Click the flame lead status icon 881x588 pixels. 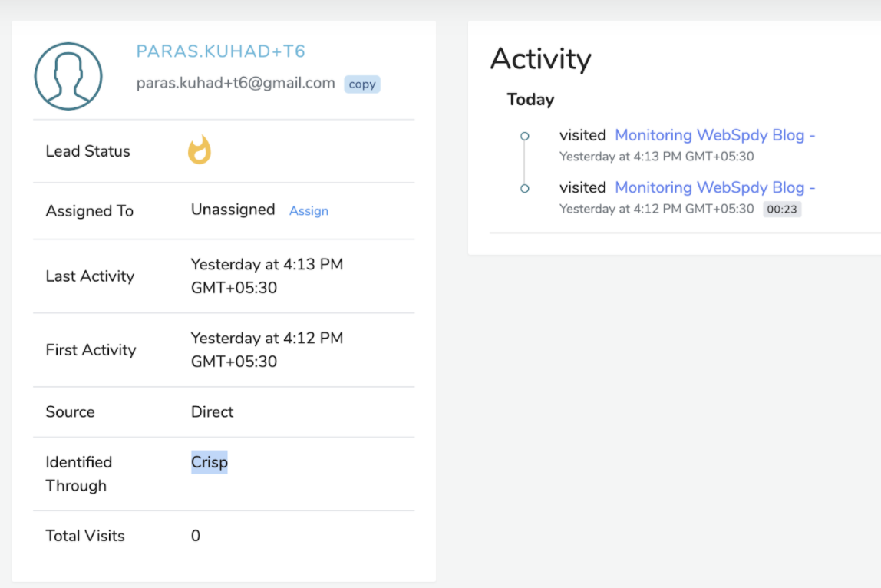pyautogui.click(x=200, y=150)
